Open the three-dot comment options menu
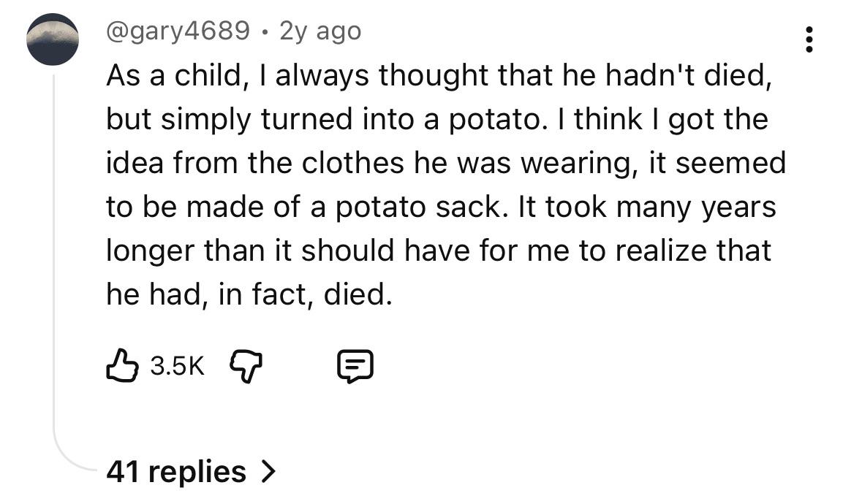Viewport: 862px width, 504px height. (x=809, y=39)
